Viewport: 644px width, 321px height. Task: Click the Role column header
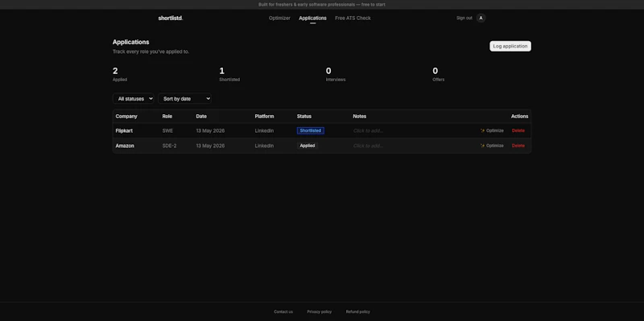167,116
